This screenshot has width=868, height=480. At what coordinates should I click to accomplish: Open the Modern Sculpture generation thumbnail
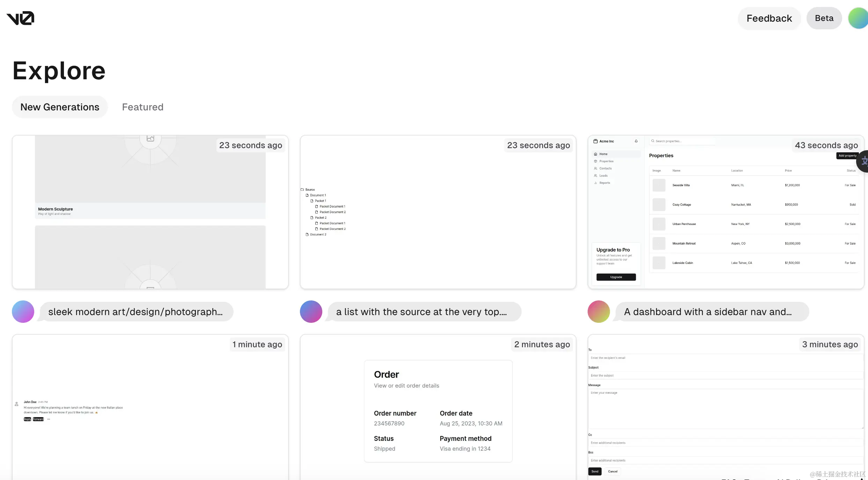click(x=150, y=212)
